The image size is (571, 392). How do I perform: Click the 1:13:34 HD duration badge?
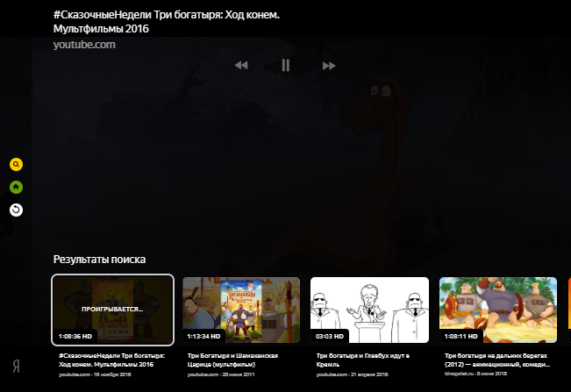pos(204,336)
